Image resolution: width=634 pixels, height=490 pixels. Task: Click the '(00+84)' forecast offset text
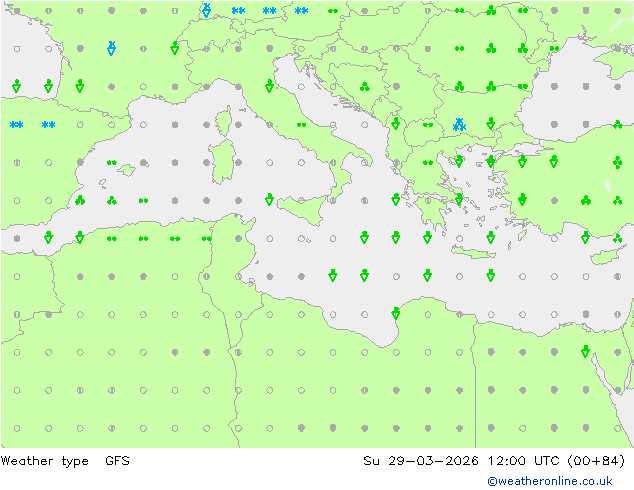(596, 461)
